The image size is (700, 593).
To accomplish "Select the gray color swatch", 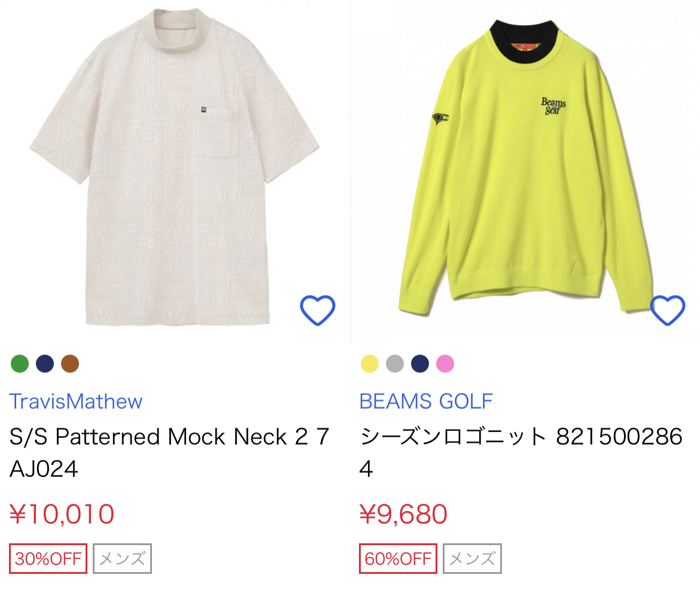I will (x=395, y=363).
